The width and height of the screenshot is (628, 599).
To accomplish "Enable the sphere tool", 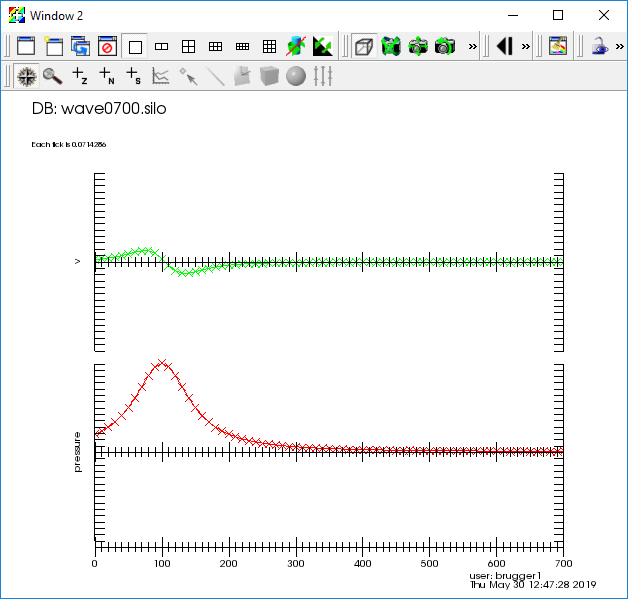I will pos(296,76).
